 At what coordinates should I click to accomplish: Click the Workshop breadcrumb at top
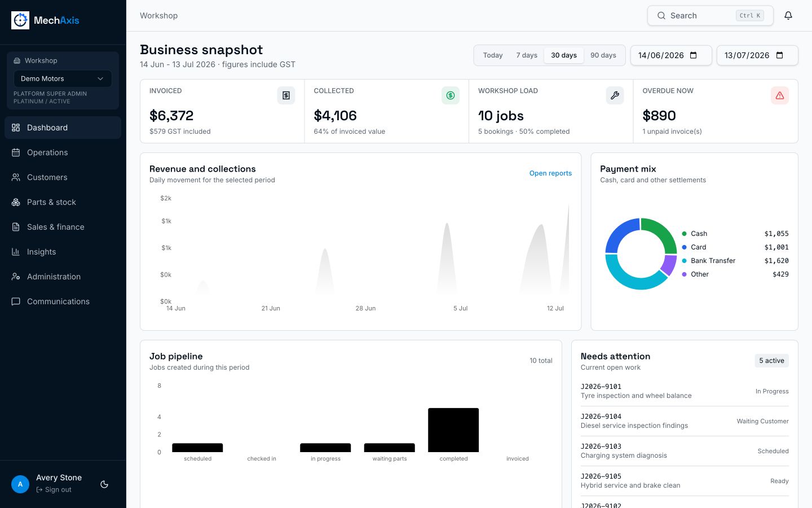(x=158, y=16)
